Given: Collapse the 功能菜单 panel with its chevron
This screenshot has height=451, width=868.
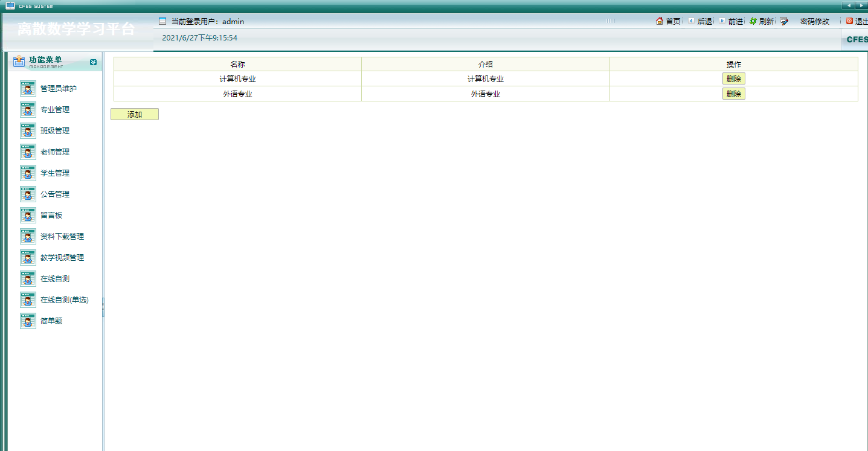Looking at the screenshot, I should (x=93, y=62).
